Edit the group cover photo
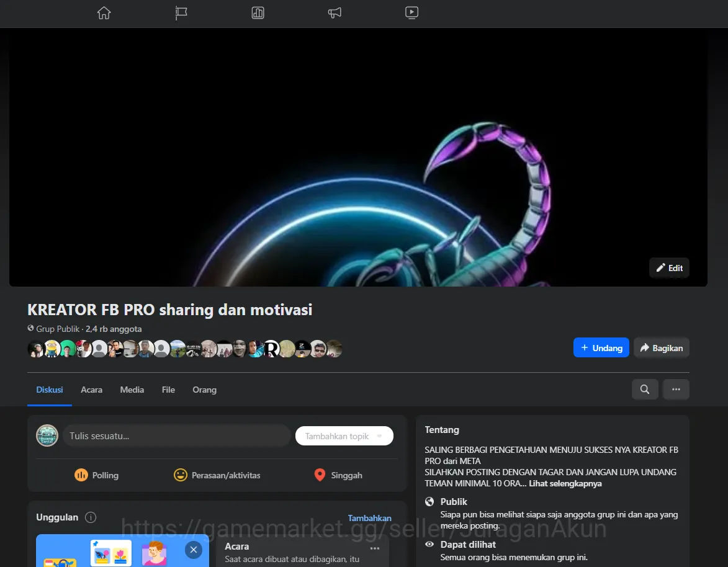The width and height of the screenshot is (728, 567). coord(669,268)
